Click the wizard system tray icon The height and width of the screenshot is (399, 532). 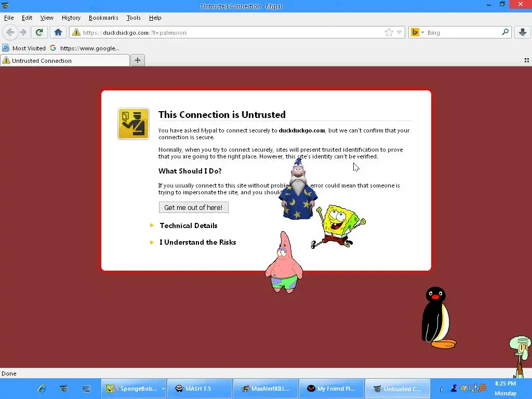[454, 388]
